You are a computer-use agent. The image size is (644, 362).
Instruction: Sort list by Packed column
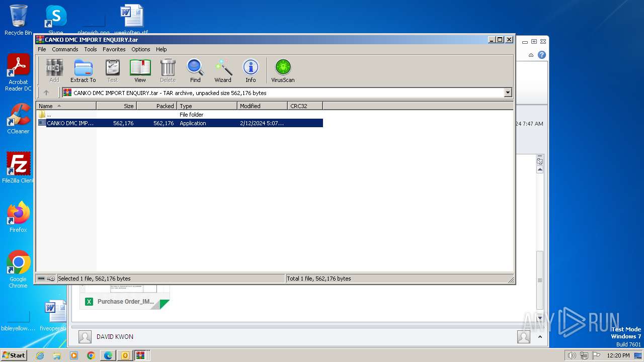(x=156, y=106)
